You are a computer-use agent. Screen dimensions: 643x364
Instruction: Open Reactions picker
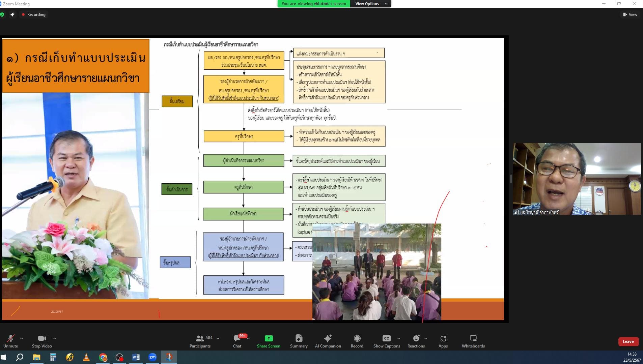(x=416, y=341)
